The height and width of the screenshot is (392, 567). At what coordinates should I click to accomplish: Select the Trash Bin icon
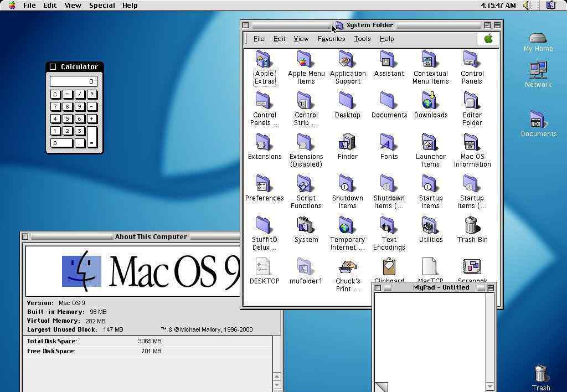pos(472,225)
